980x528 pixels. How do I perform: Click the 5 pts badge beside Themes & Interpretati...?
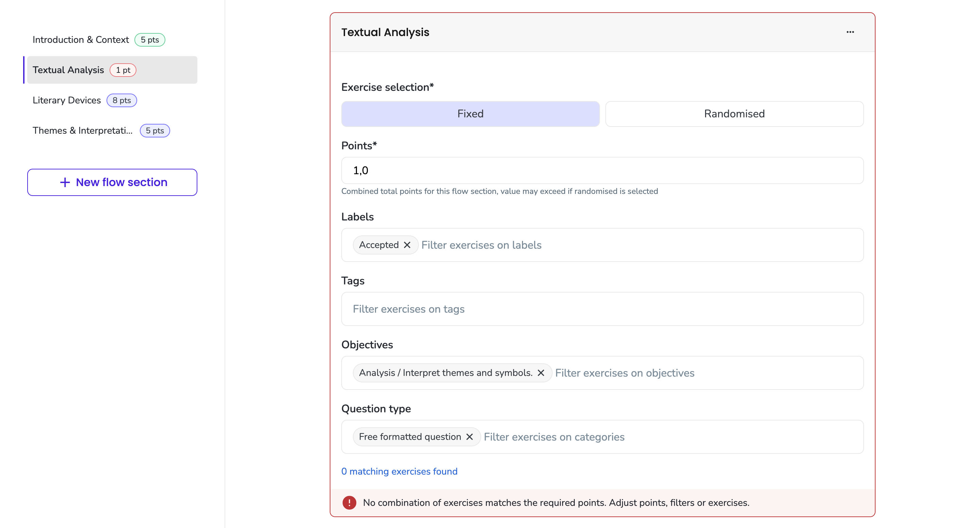[x=155, y=131]
